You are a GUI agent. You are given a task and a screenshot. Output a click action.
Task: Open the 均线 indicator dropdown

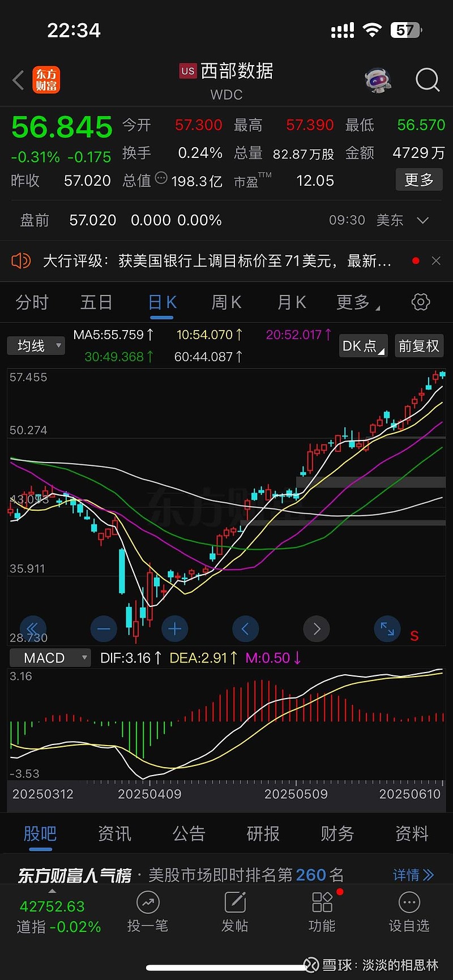click(36, 345)
